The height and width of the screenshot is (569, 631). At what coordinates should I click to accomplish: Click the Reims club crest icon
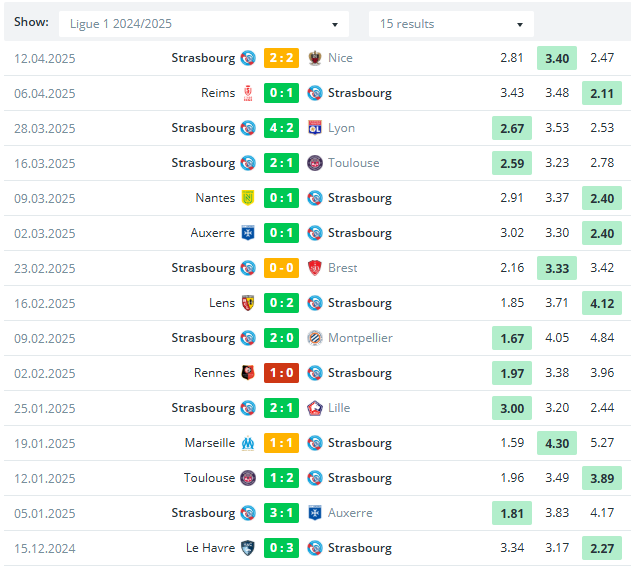[x=248, y=93]
